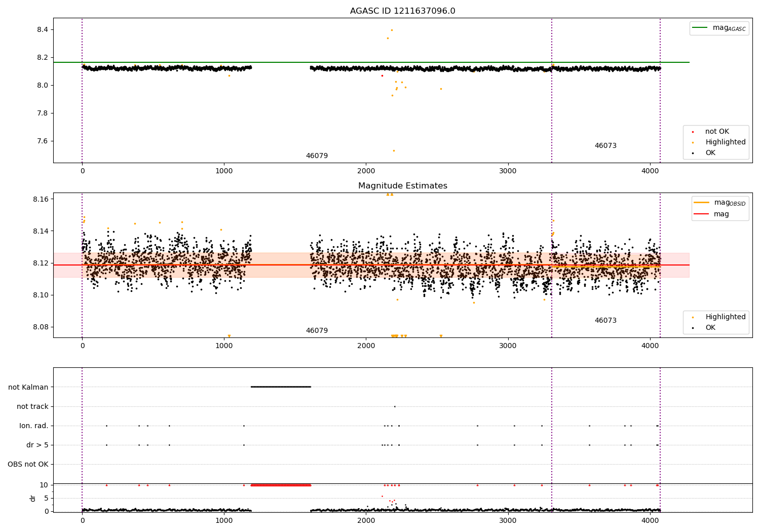Click 'OK' legend entry below Highlighted in top plot
760x532 pixels.
pos(710,153)
